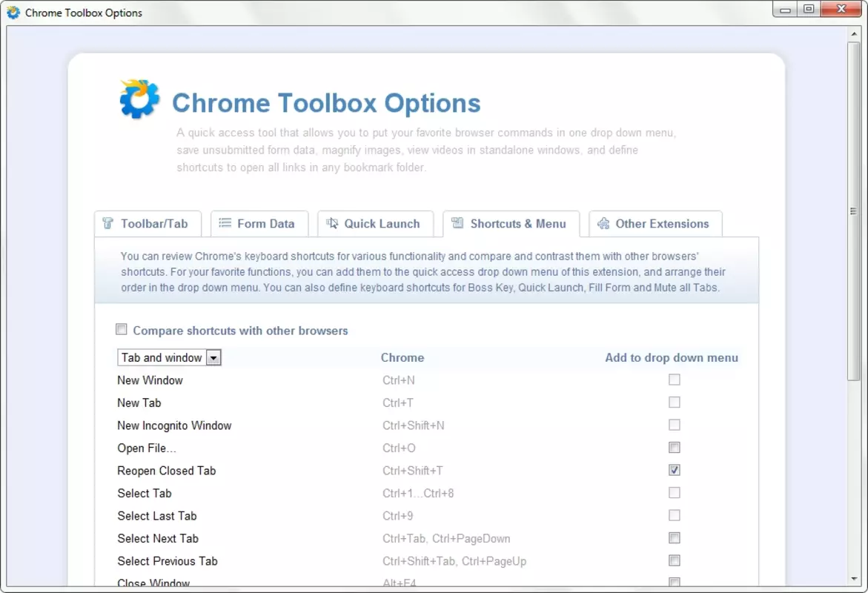This screenshot has width=868, height=593.
Task: Enable Open File... in drop down menu
Action: [675, 448]
